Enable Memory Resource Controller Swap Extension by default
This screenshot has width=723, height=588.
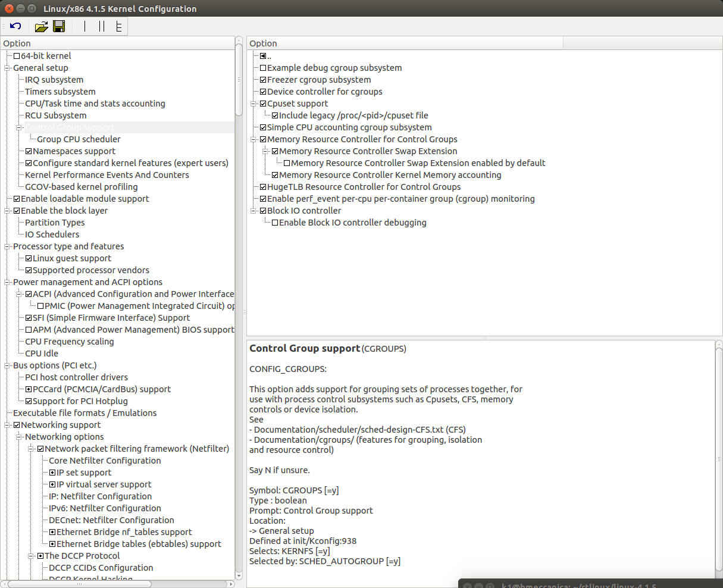tap(287, 163)
